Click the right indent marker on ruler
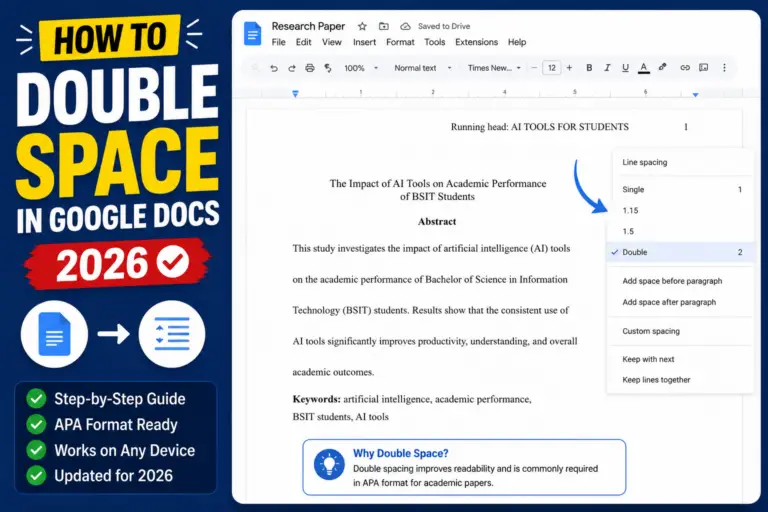The height and width of the screenshot is (512, 768). (x=696, y=94)
